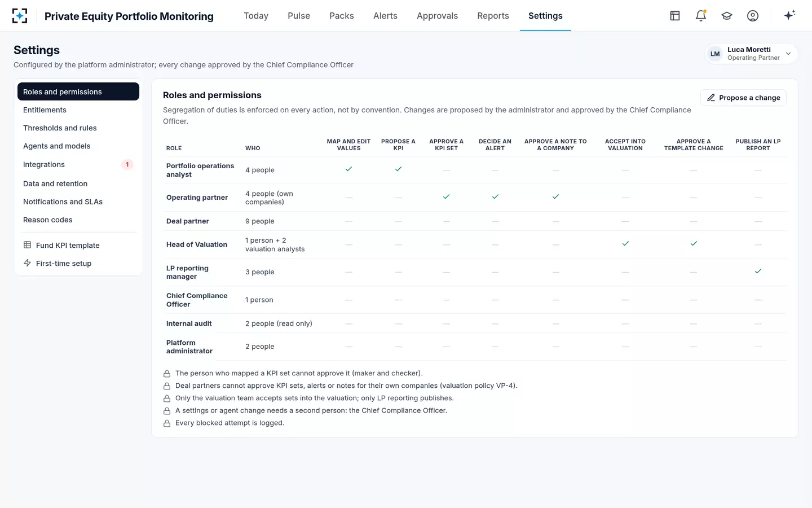This screenshot has height=508, width=812.
Task: Go to the Today tab
Action: 256,16
